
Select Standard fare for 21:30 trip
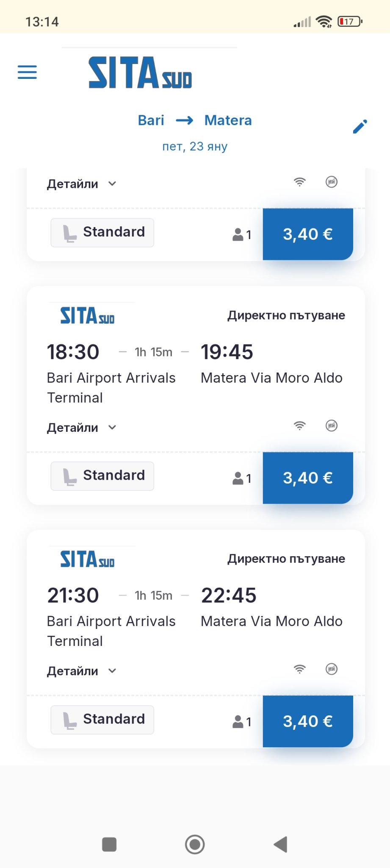(x=102, y=720)
